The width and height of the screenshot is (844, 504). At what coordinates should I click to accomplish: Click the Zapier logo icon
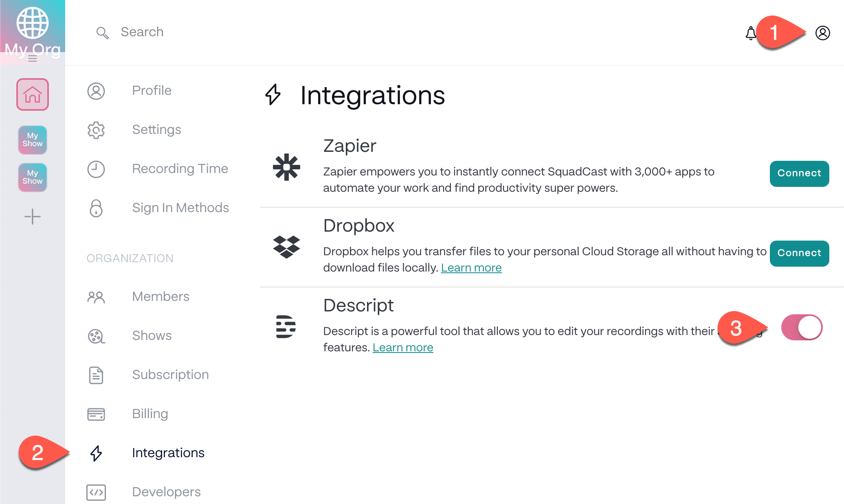coord(286,167)
